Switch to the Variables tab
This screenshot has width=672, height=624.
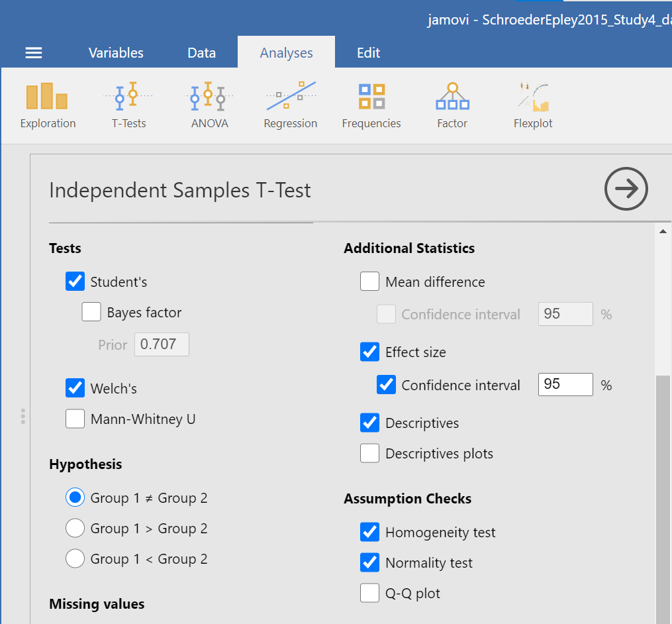click(116, 53)
